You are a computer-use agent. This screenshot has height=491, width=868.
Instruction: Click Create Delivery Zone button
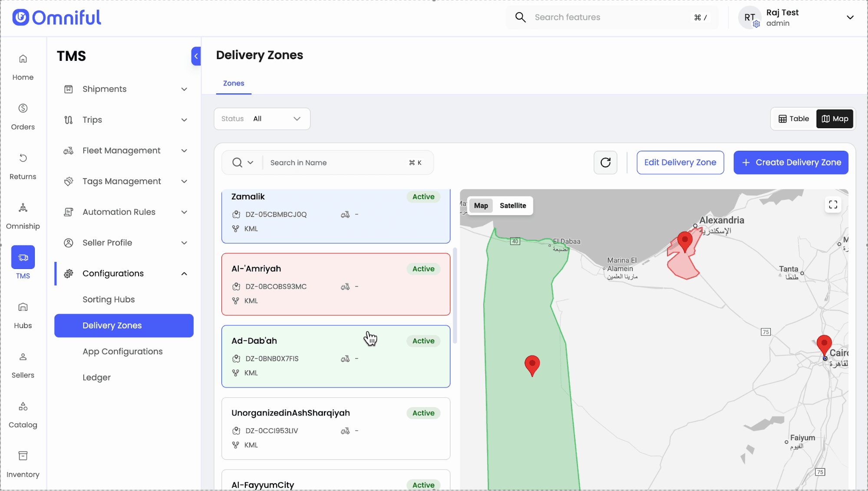[x=790, y=163]
